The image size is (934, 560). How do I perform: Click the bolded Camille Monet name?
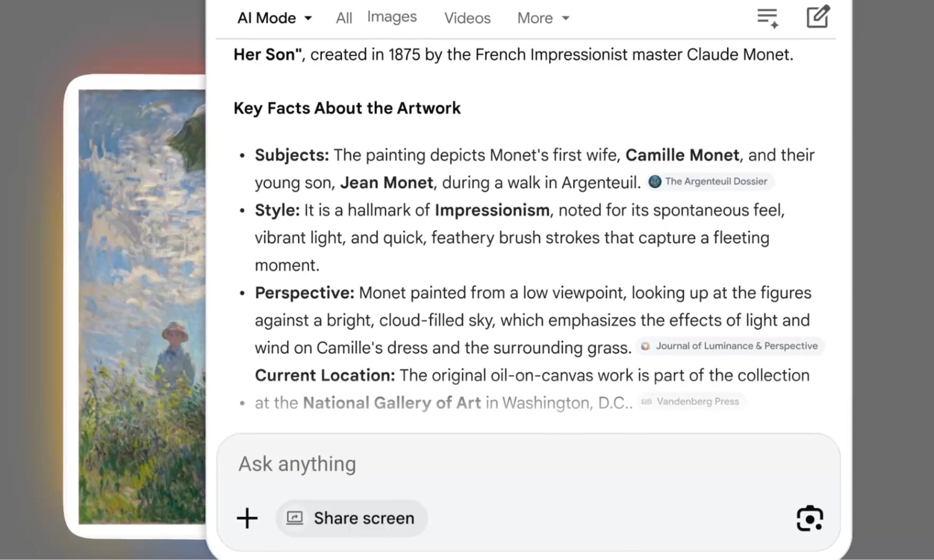(x=683, y=155)
